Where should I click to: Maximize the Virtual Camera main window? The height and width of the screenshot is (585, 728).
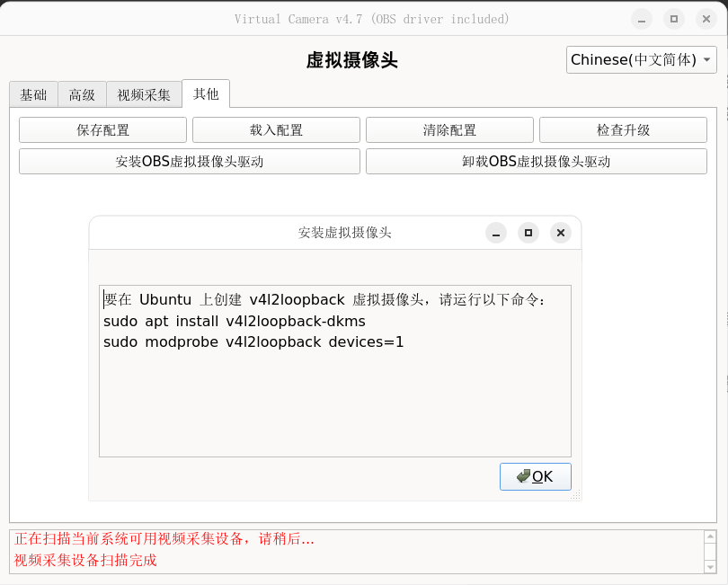point(674,19)
